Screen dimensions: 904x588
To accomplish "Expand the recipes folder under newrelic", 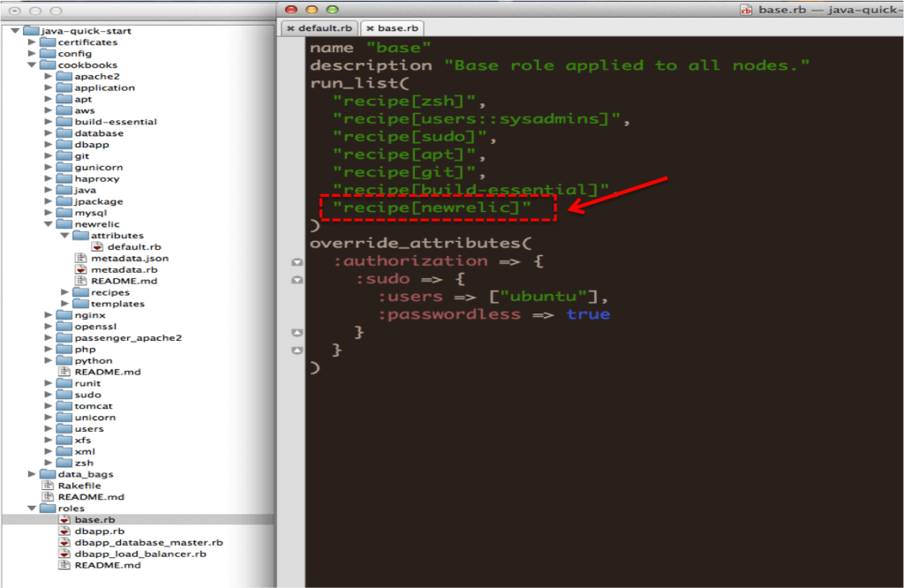I will point(66,292).
